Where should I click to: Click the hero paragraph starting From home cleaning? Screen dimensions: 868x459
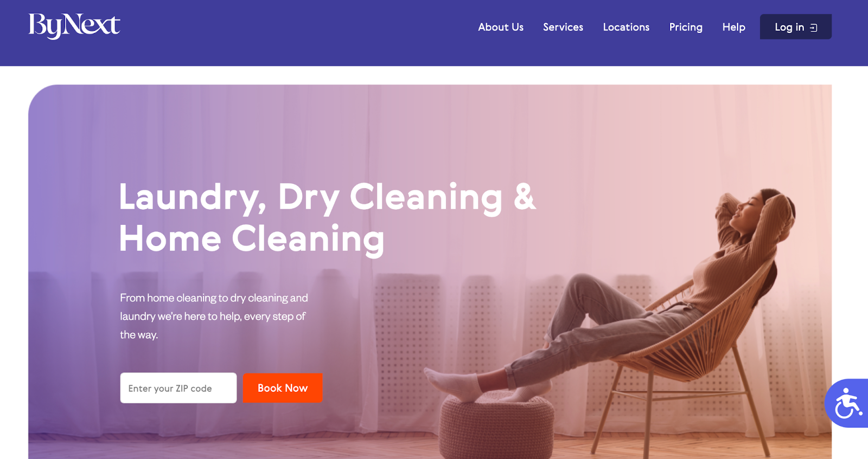pyautogui.click(x=214, y=316)
